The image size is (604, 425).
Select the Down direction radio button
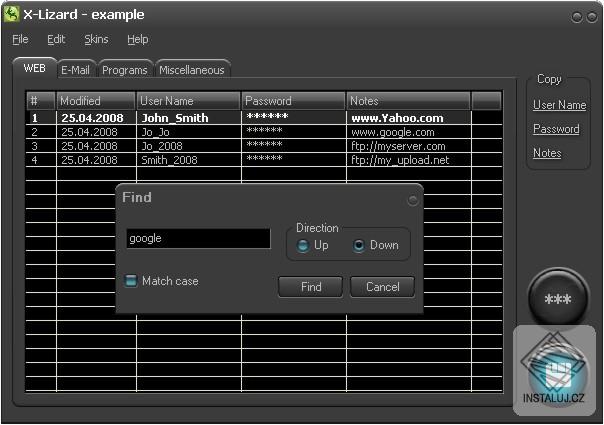(359, 245)
